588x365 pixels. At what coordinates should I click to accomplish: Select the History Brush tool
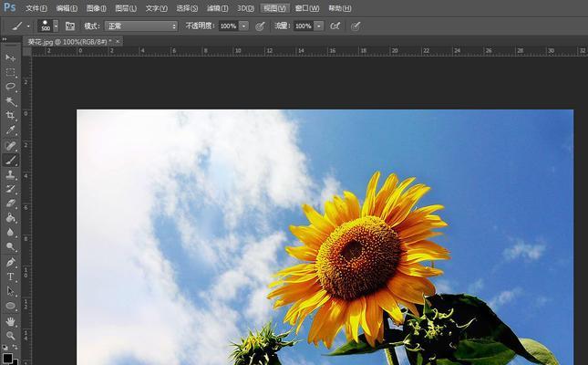pos(11,189)
